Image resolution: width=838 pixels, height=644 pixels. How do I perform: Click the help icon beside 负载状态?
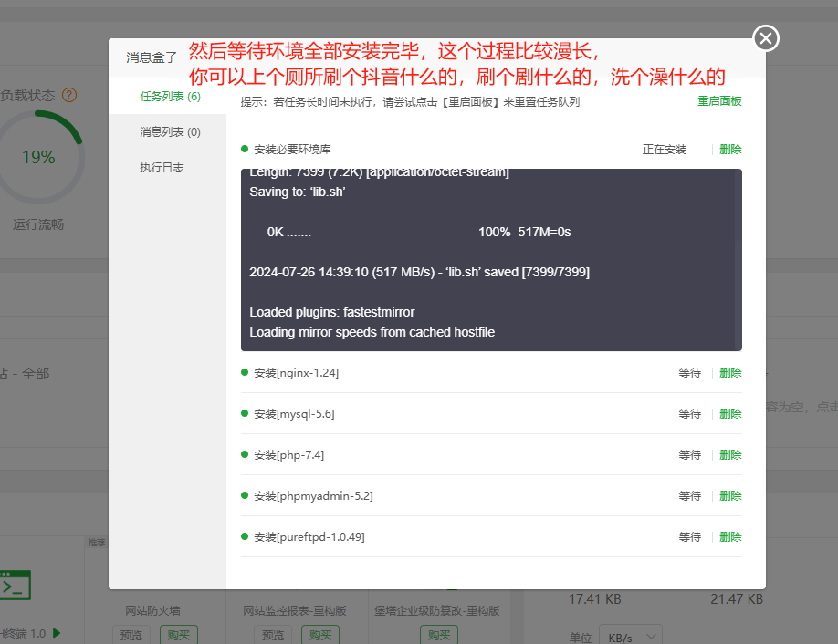point(69,95)
